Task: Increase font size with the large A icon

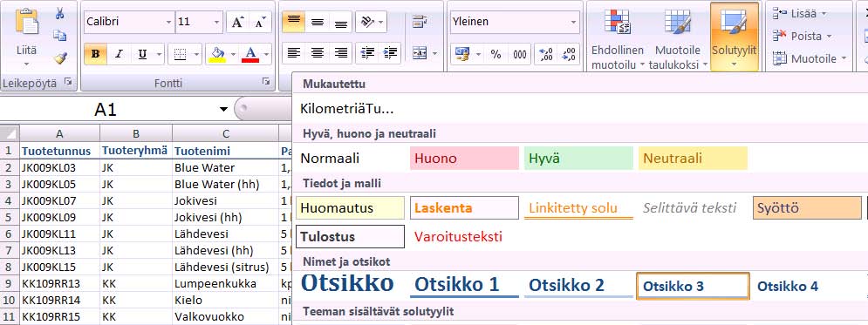Action: tap(237, 22)
